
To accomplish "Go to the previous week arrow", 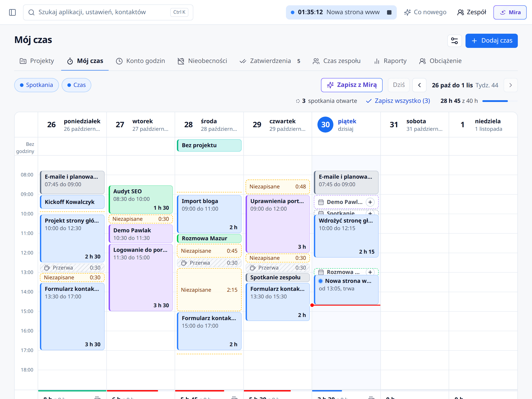I will [419, 85].
